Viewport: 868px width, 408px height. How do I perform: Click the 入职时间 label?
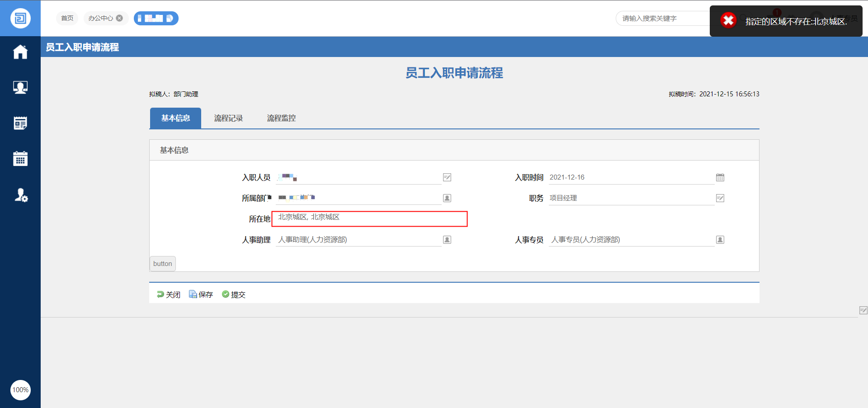(529, 177)
